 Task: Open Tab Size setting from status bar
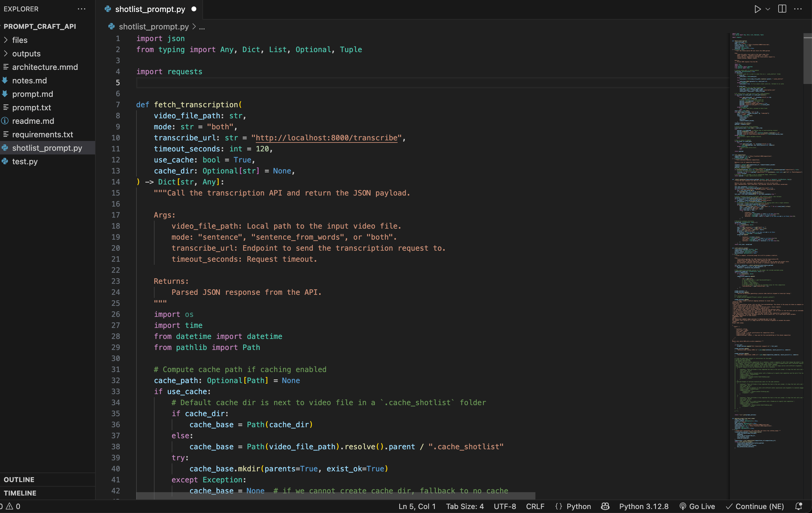[465, 506]
